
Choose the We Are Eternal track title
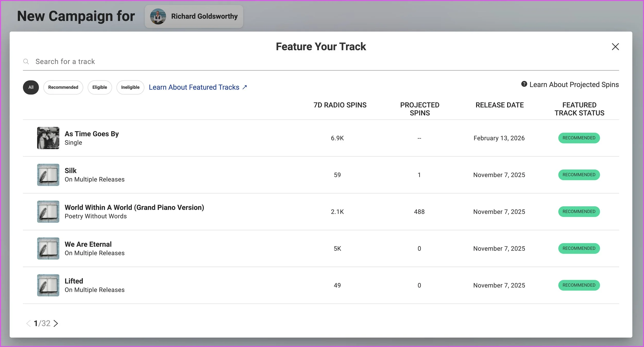coord(88,244)
